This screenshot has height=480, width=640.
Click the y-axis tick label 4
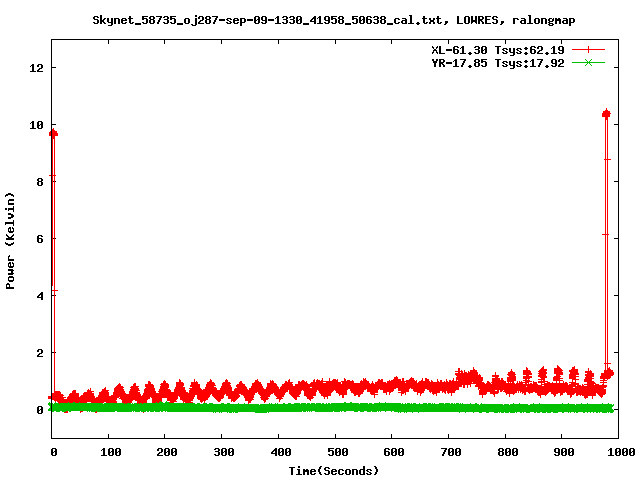pyautogui.click(x=40, y=296)
